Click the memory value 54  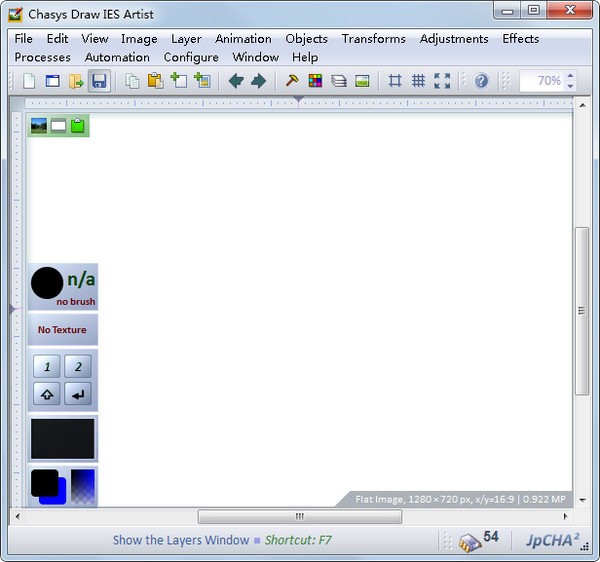click(x=491, y=536)
